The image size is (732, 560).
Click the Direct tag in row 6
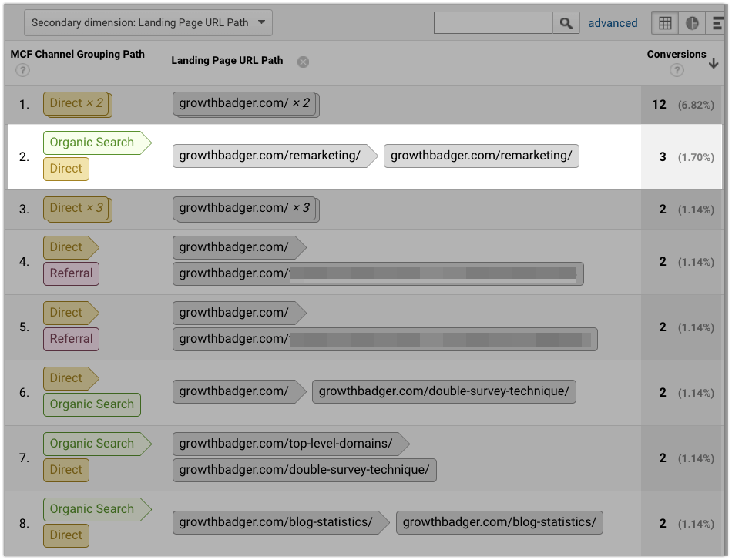71,378
